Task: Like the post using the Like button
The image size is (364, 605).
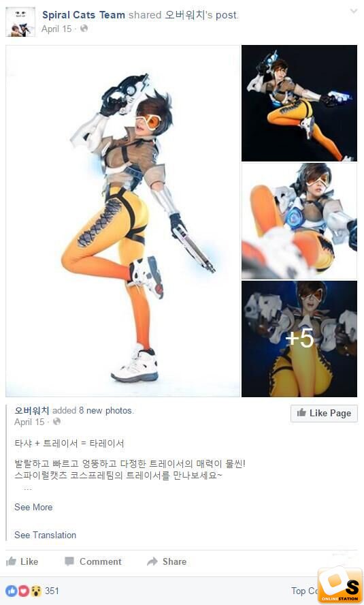Action: (x=22, y=561)
